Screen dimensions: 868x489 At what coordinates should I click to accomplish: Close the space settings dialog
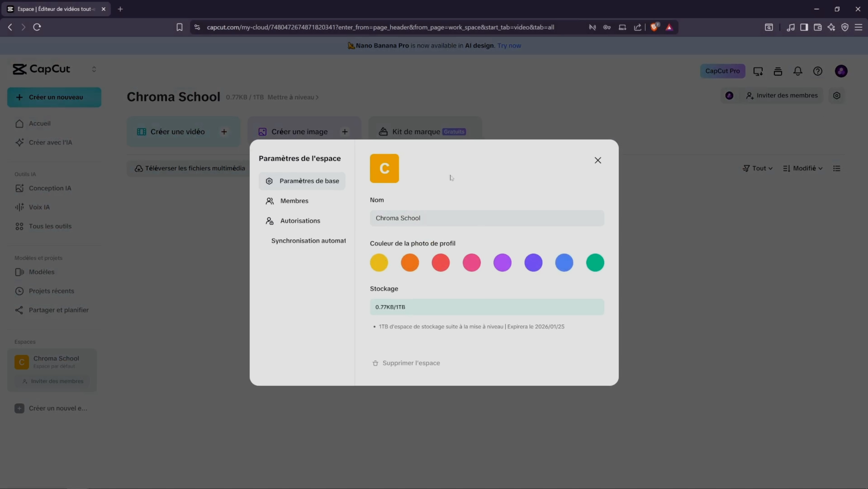click(598, 160)
